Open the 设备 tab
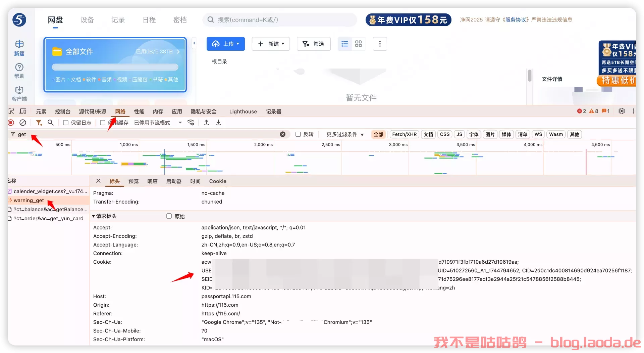This screenshot has width=644, height=353. [x=87, y=20]
